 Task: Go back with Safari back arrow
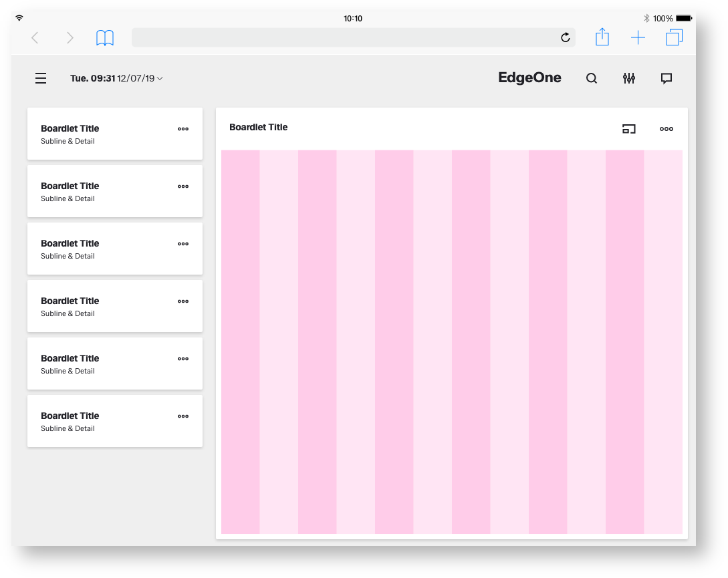(35, 38)
